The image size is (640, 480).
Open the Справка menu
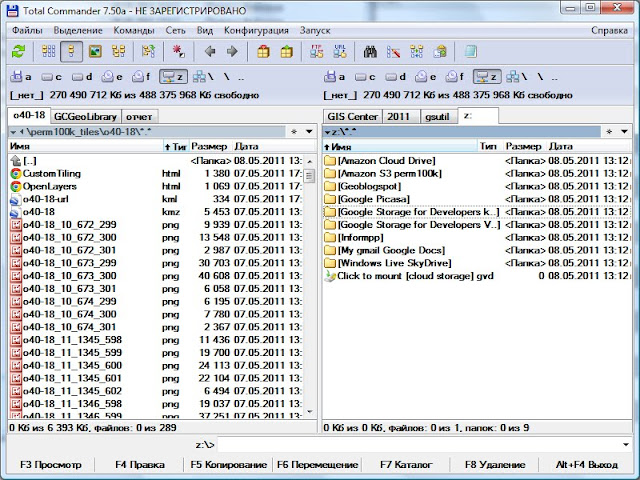pyautogui.click(x=609, y=31)
